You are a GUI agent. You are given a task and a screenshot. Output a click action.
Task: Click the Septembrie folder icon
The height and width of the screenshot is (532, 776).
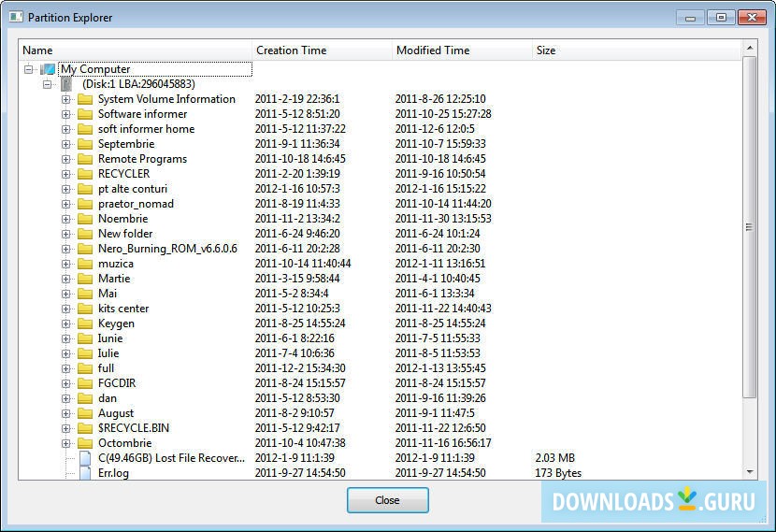[x=85, y=144]
